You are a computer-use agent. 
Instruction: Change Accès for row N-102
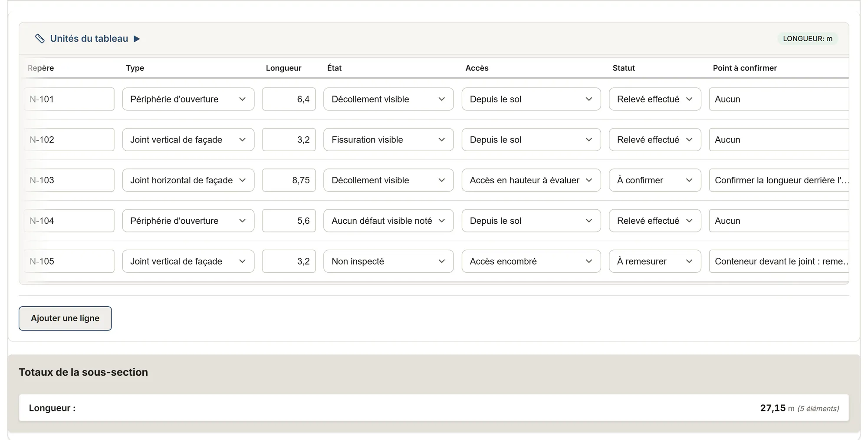point(531,139)
